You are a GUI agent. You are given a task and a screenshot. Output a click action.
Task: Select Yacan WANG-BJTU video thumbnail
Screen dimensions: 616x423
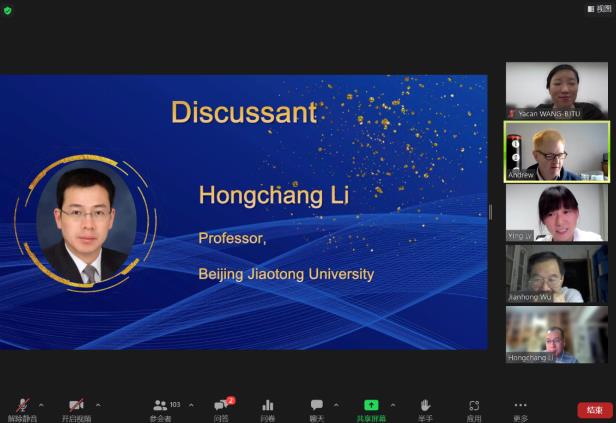tap(557, 91)
